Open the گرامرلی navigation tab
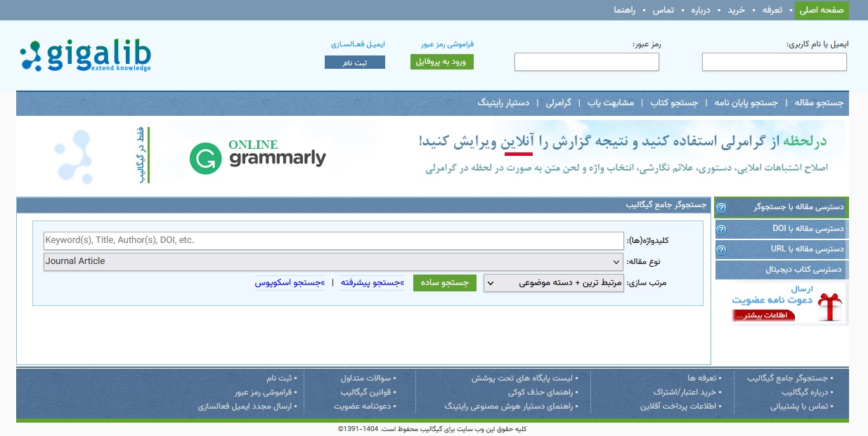The height and width of the screenshot is (436, 868). 558,103
